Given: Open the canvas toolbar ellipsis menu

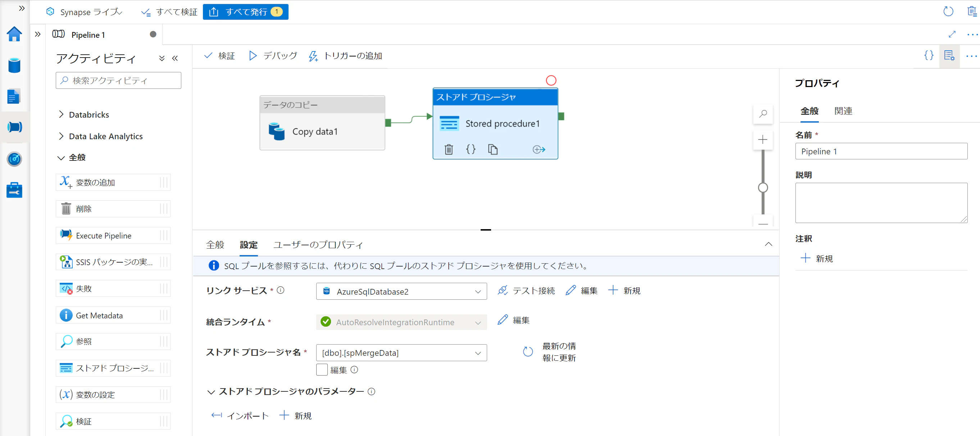Looking at the screenshot, I should point(971,56).
